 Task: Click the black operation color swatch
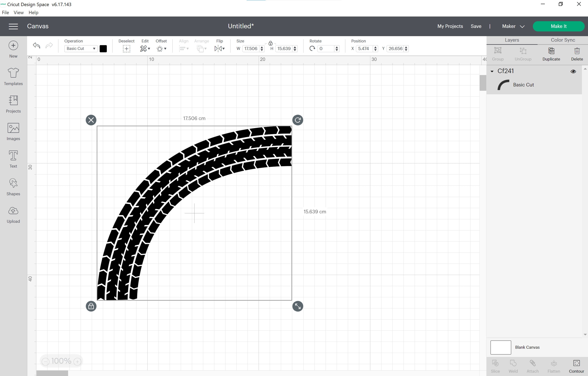coord(103,49)
